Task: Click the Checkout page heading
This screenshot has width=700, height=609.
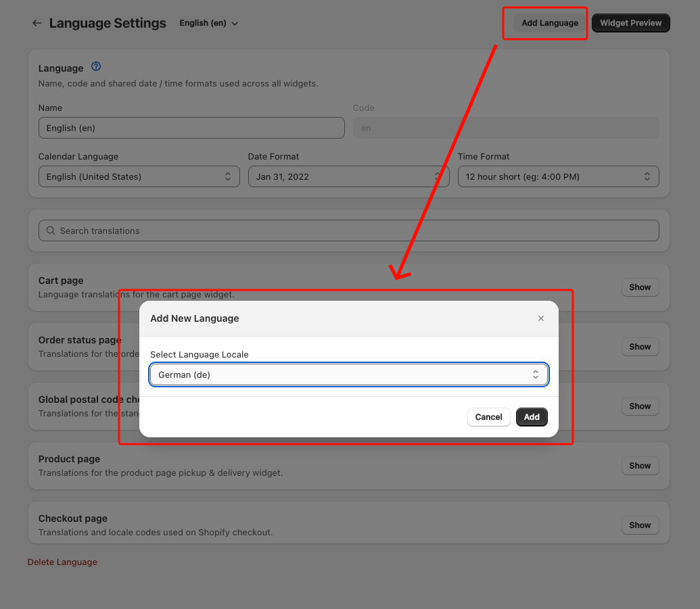Action: [x=73, y=518]
